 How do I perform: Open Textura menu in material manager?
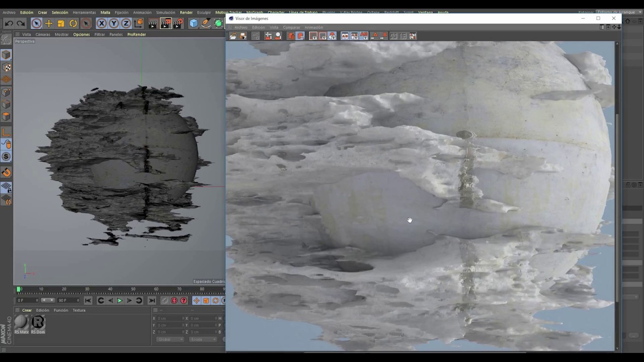79,310
